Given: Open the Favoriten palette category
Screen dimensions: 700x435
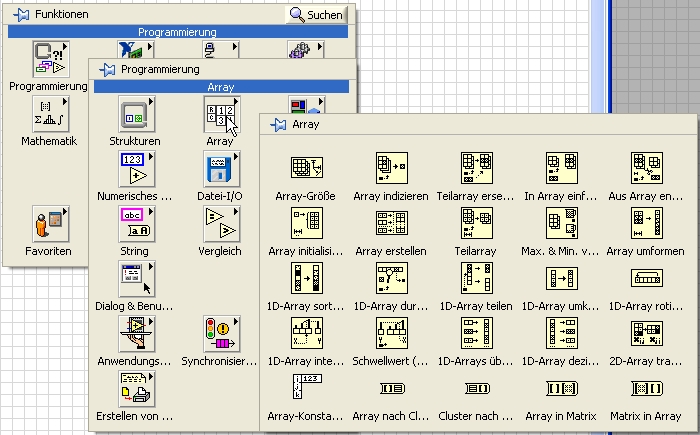Looking at the screenshot, I should click(50, 224).
